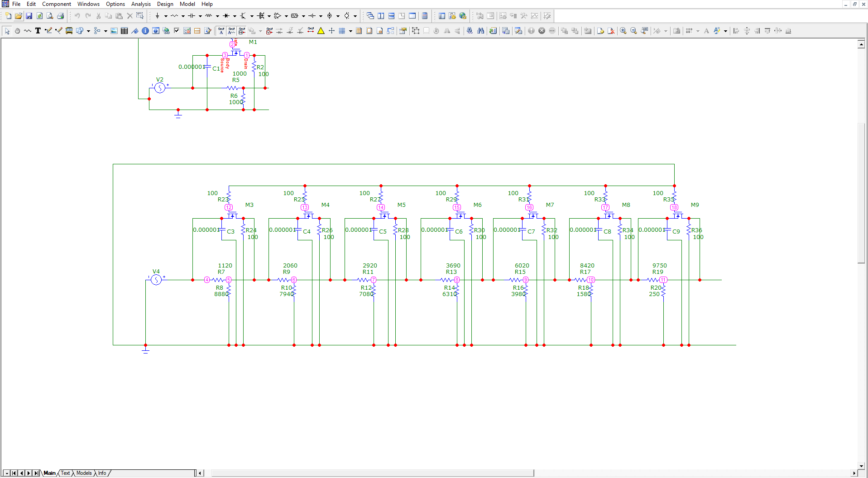Click the Save file icon
The width and height of the screenshot is (868, 478).
(x=29, y=16)
